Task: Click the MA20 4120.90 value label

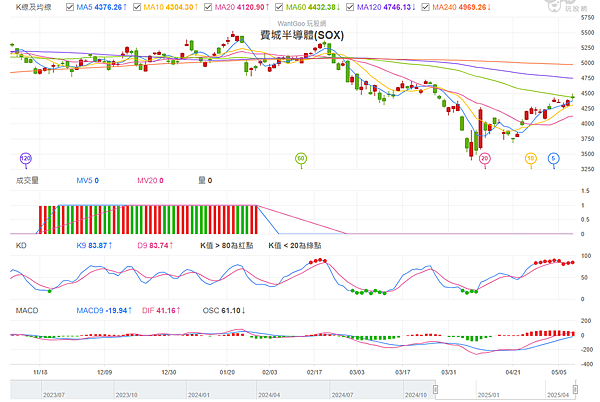Action: 242,7
